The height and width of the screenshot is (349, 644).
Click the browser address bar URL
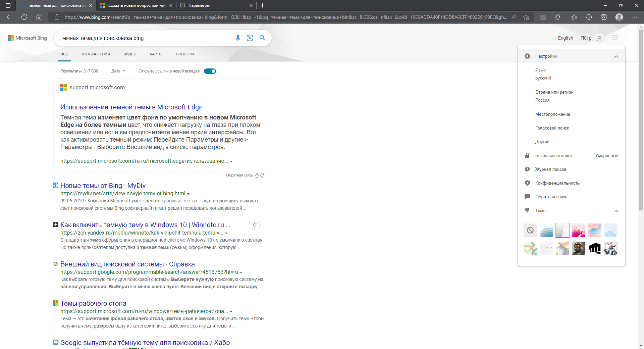click(286, 17)
